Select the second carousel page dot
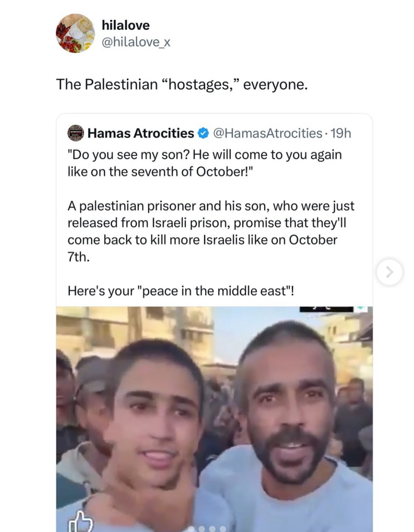Screen dimensions: 414x532 (202, 528)
